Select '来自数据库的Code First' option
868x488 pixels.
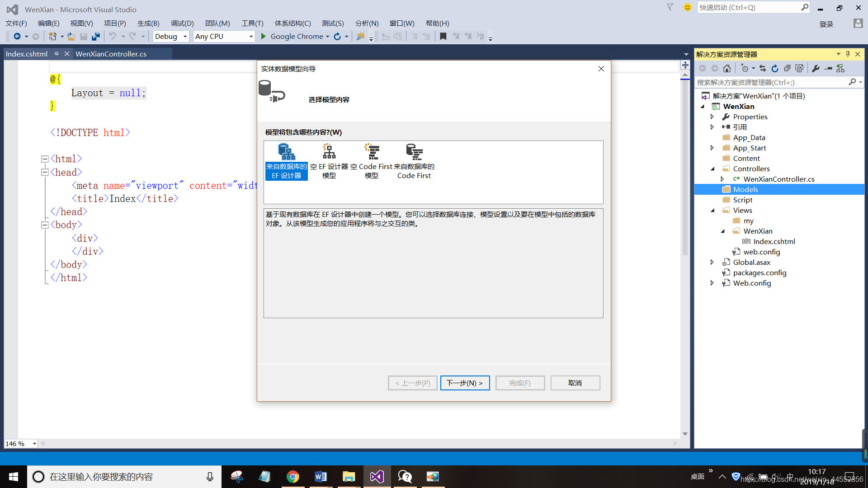414,161
